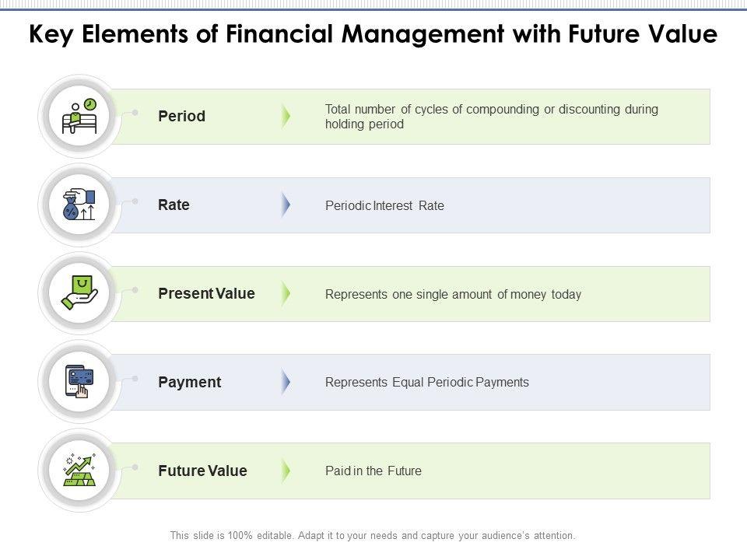Click the 'Periodic Interest Rate' description
This screenshot has height=560, width=747.
(384, 206)
